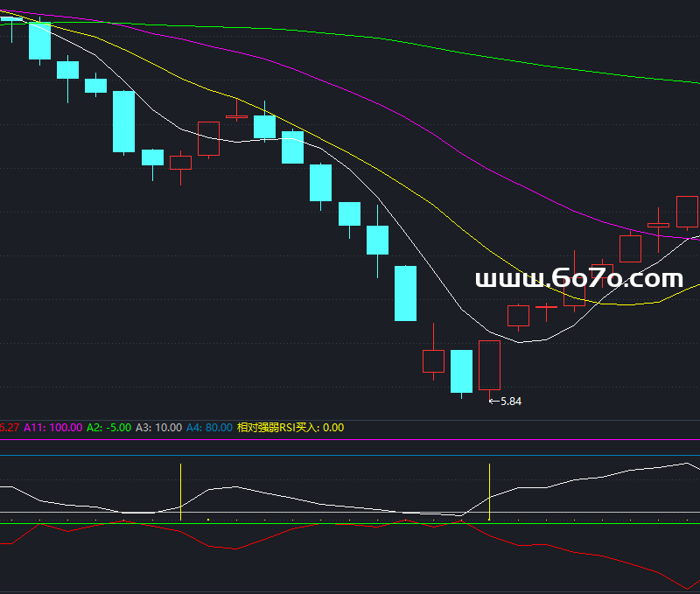700x594 pixels.
Task: Open the www.6o7o.com watermark link
Action: tap(578, 279)
